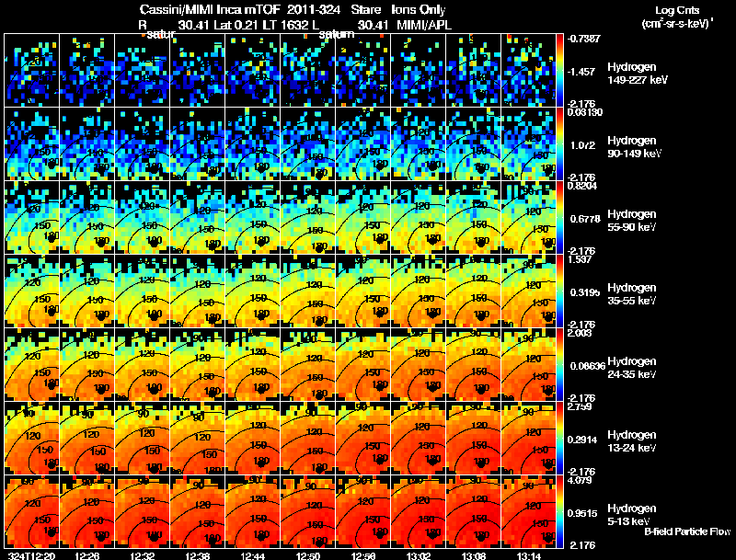Click the 0.6778 colorbar midpoint value

tap(584, 219)
